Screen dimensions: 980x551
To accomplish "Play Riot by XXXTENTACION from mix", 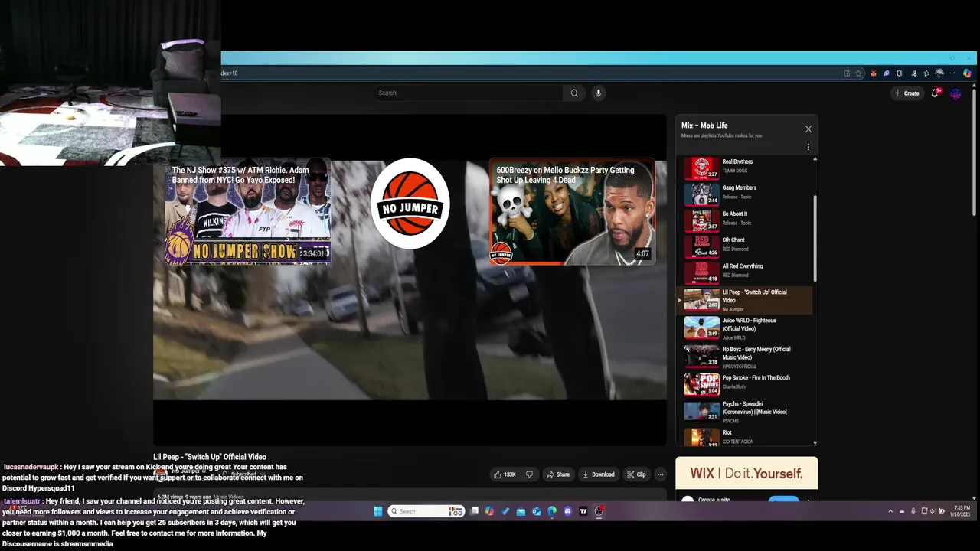I will [746, 437].
